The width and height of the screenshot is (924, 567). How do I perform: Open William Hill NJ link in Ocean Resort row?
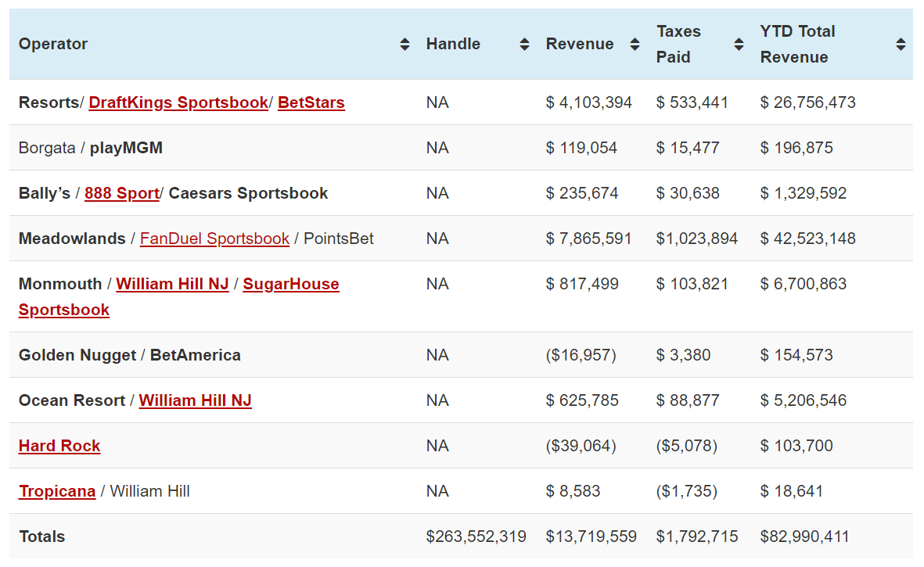tap(195, 400)
